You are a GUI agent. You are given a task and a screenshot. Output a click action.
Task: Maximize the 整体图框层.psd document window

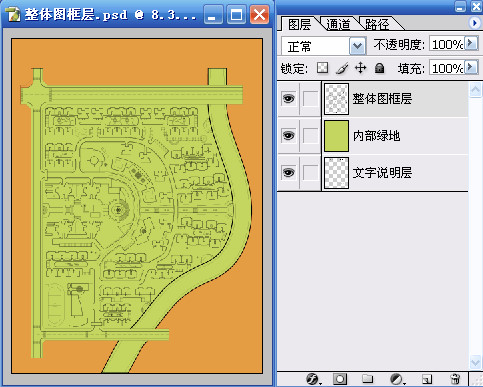pyautogui.click(x=236, y=15)
